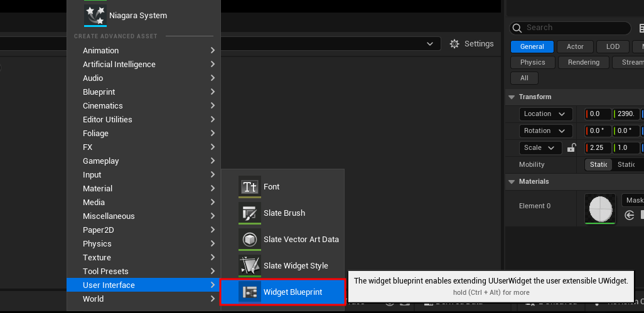
Task: Edit the Rotation X value 0.0°
Action: click(x=598, y=131)
